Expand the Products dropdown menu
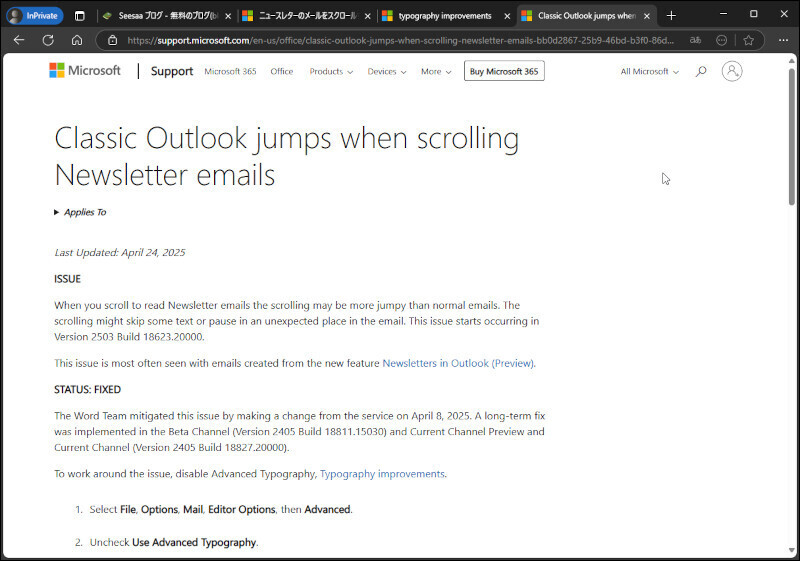This screenshot has width=800, height=561. tap(331, 71)
